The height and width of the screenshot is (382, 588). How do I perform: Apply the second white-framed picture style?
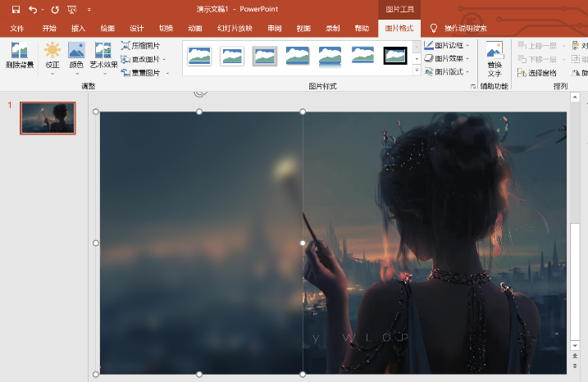click(232, 57)
